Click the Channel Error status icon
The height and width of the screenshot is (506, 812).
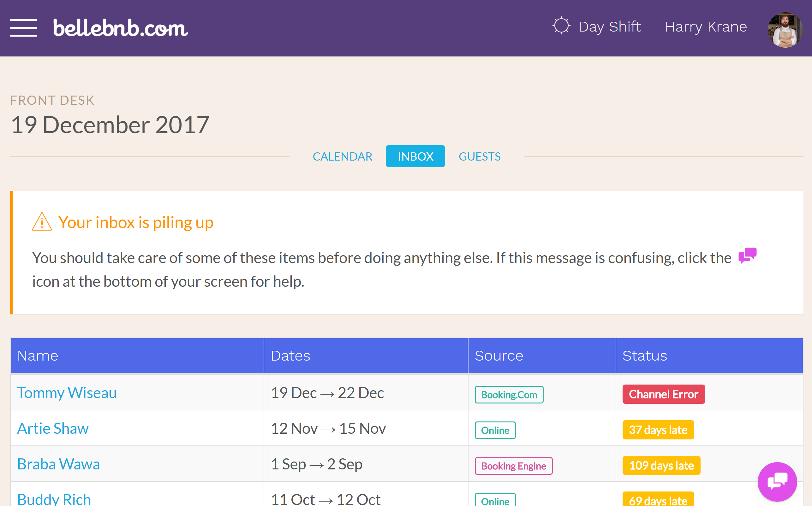pos(664,394)
